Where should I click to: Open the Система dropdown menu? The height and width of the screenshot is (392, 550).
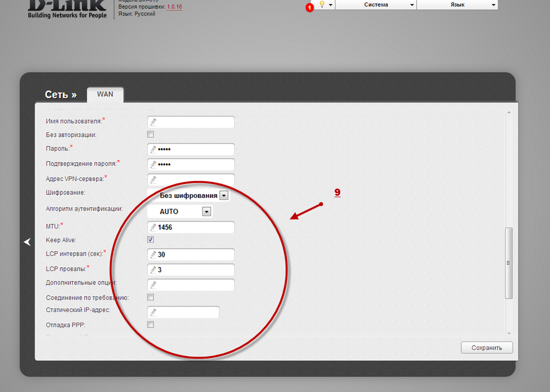pos(376,5)
